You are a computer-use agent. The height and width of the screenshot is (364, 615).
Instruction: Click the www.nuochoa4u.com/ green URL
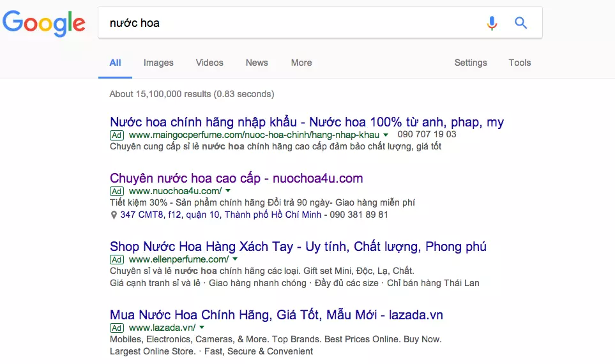176,192
